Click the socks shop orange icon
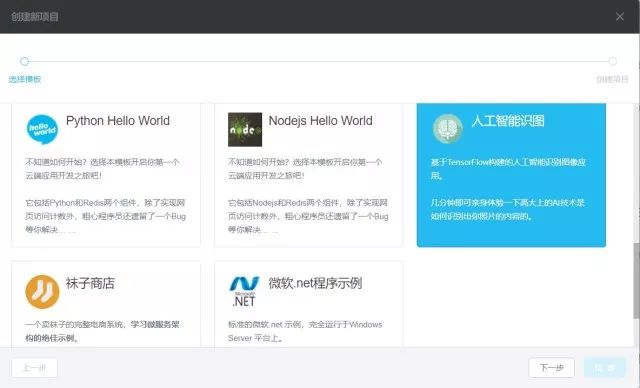Viewport: 640px width, 388px height. coord(42,292)
